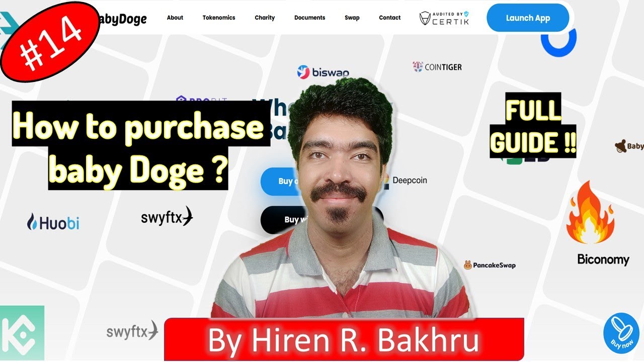Click the faded swyftx logo at bottom

tap(132, 332)
